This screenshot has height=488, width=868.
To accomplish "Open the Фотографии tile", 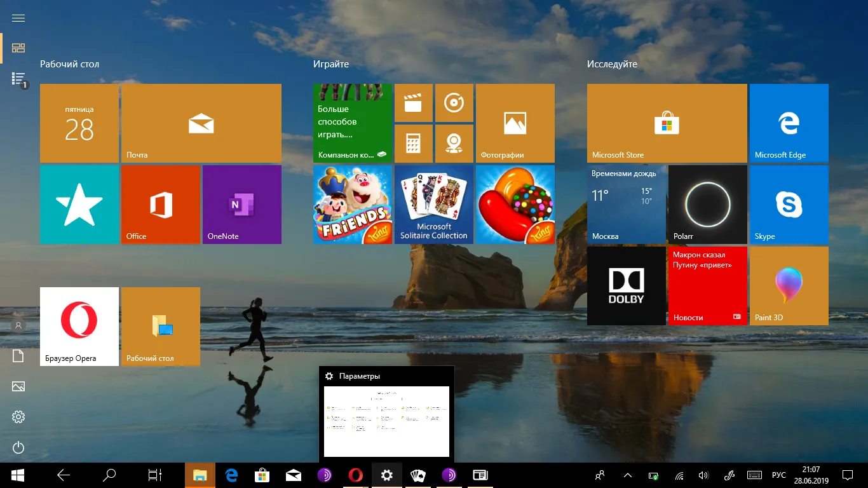I will (515, 123).
